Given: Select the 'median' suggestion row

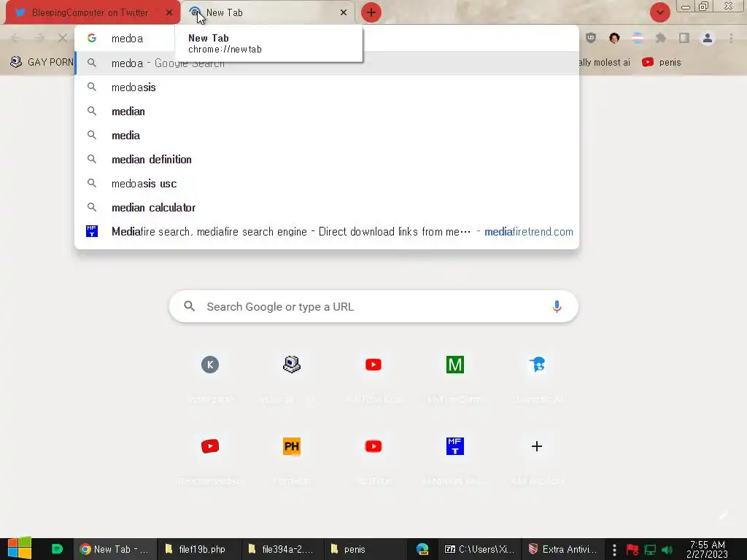Looking at the screenshot, I should [327, 111].
